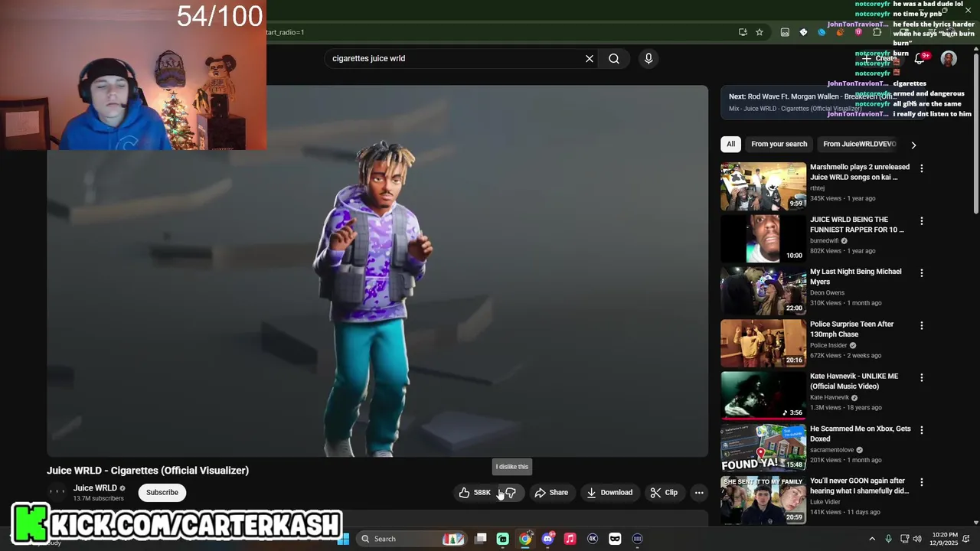
Task: Bookmark this page with star icon
Action: coord(759,32)
